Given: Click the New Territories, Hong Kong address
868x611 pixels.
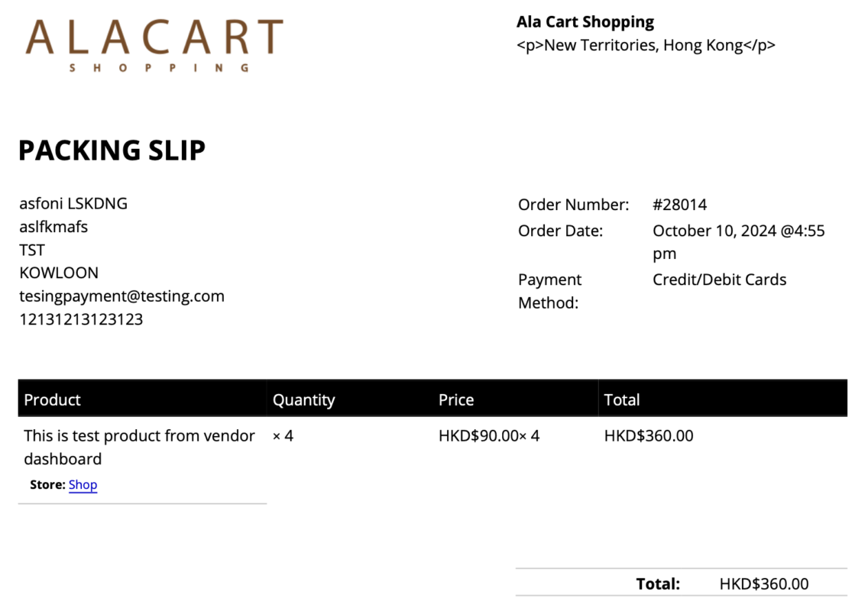Looking at the screenshot, I should tap(646, 45).
